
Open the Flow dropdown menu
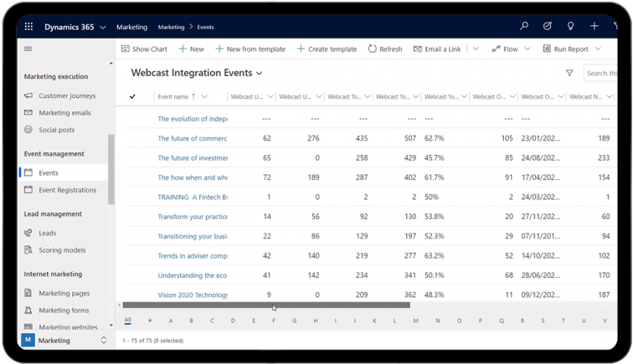tap(527, 49)
